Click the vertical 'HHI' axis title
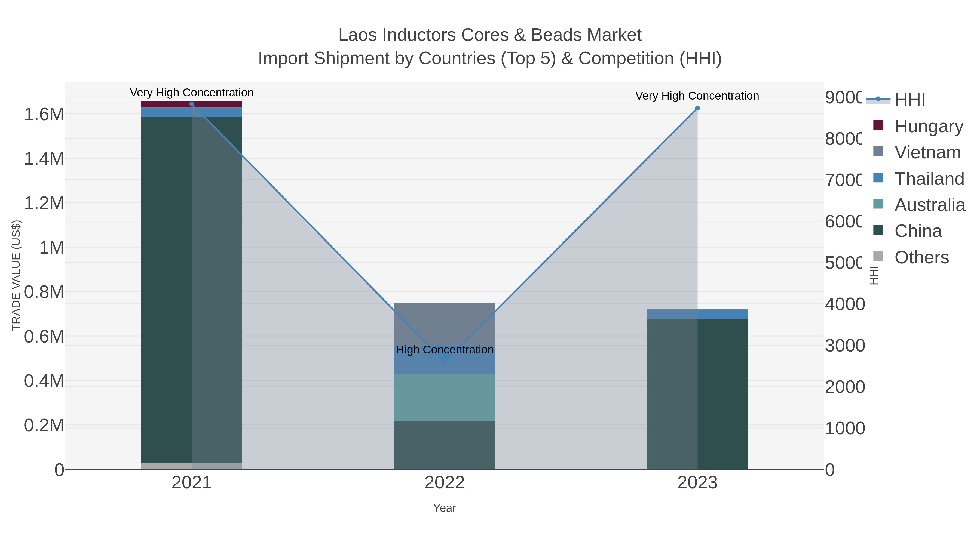The height and width of the screenshot is (551, 980). (x=874, y=275)
